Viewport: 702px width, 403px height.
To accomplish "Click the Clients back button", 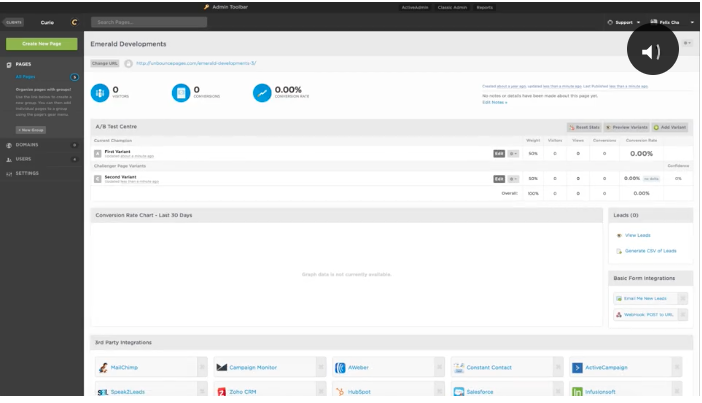I will [13, 22].
